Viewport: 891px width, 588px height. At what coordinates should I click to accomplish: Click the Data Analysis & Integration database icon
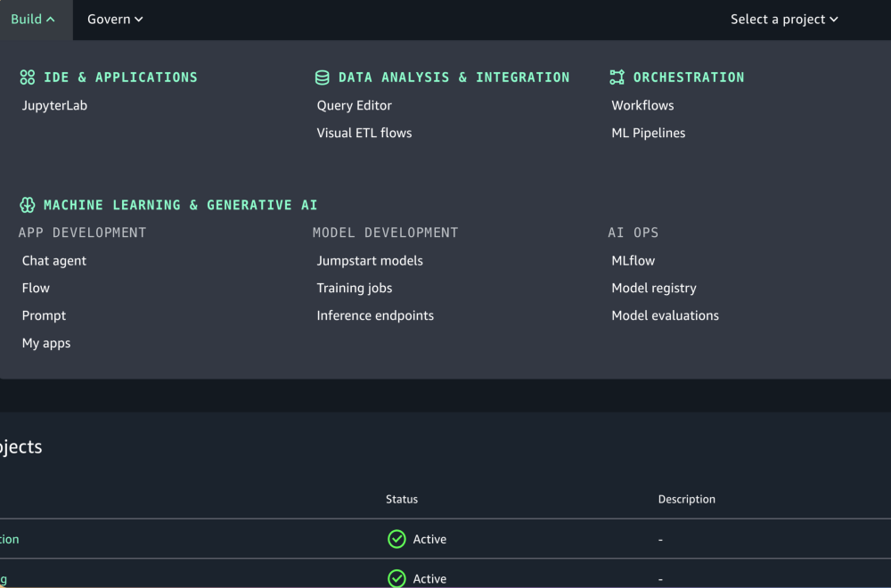[x=323, y=78]
